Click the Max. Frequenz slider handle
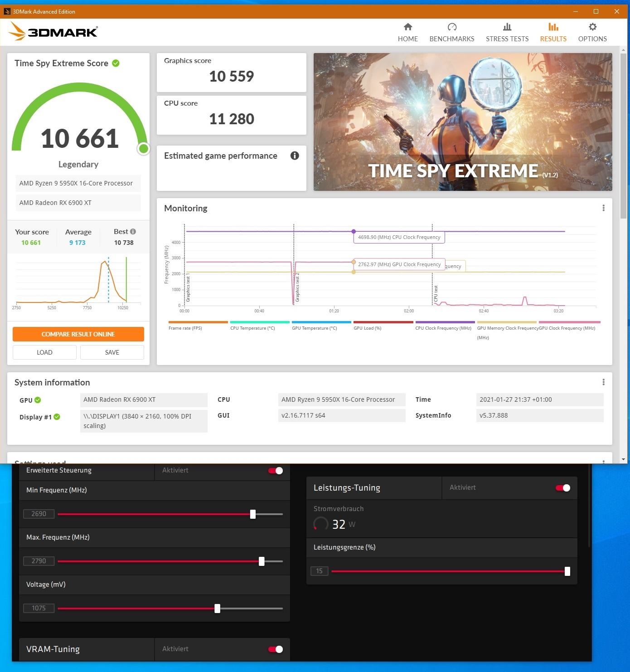Viewport: 630px width, 672px height. pos(262,561)
